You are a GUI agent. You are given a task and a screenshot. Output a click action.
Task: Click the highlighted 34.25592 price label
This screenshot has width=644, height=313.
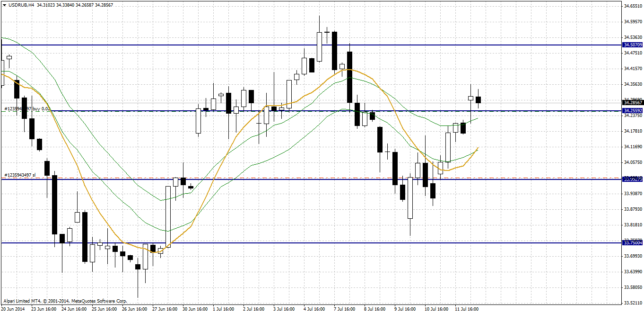coord(633,110)
